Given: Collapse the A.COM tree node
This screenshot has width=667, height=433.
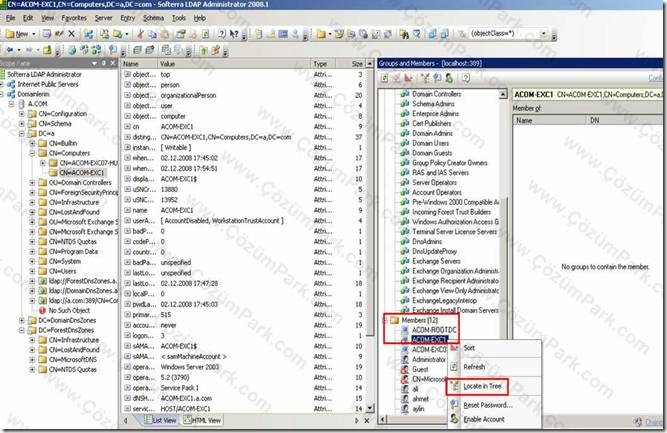Looking at the screenshot, I should coord(11,104).
